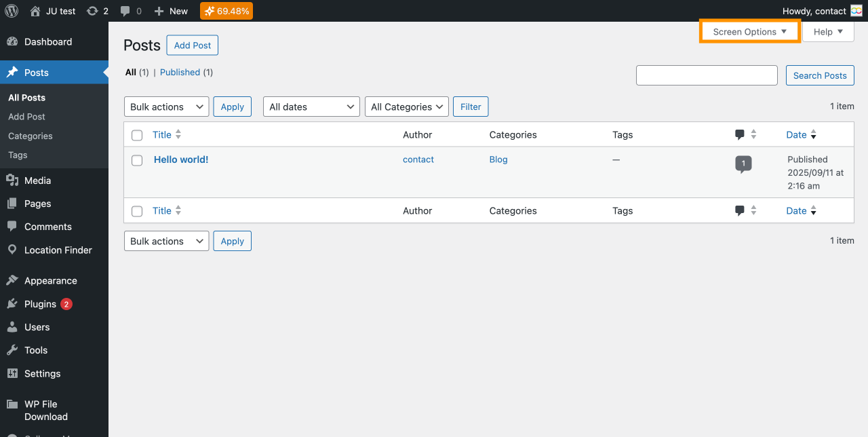Go to Settings in the sidebar menu

42,373
